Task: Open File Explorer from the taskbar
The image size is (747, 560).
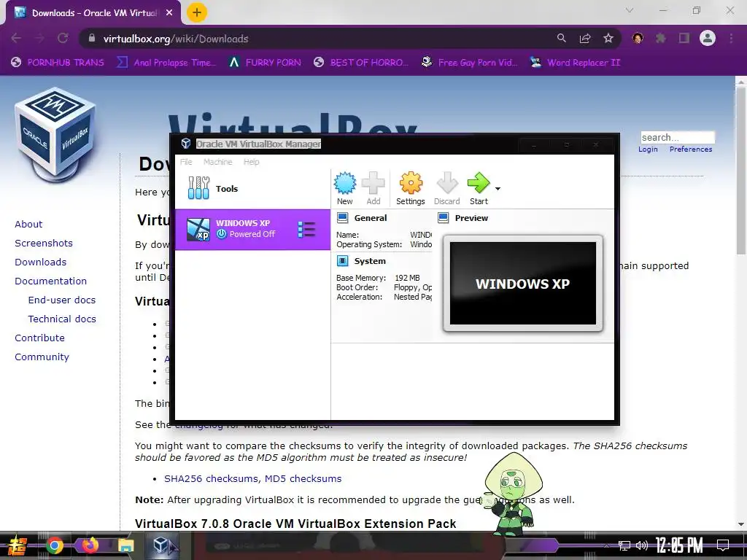Action: 125,545
